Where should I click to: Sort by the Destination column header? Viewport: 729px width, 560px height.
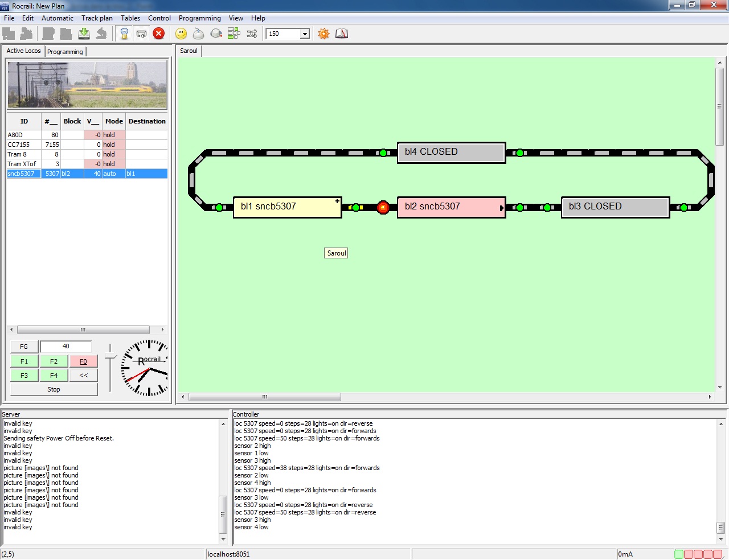pos(147,121)
